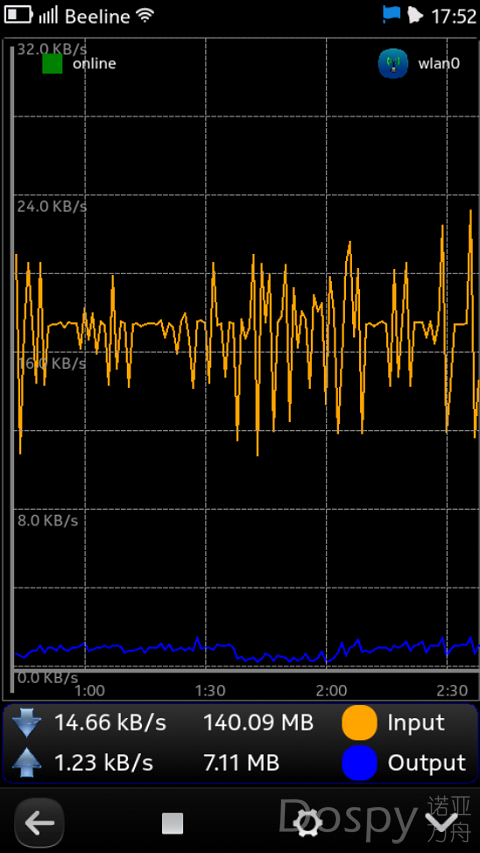Open the 17:52 clock in status bar
The image size is (480, 853).
click(x=453, y=16)
